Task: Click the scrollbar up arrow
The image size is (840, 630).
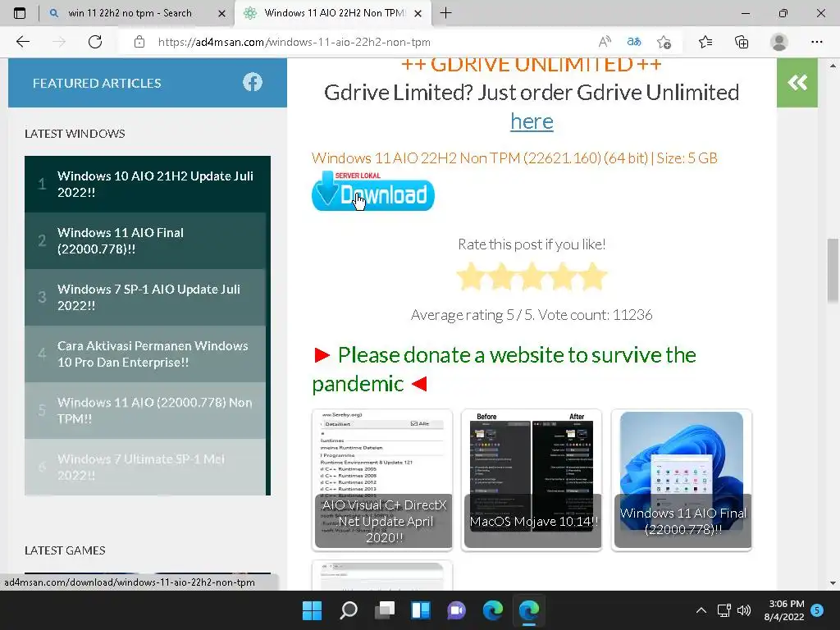Action: pos(833,66)
